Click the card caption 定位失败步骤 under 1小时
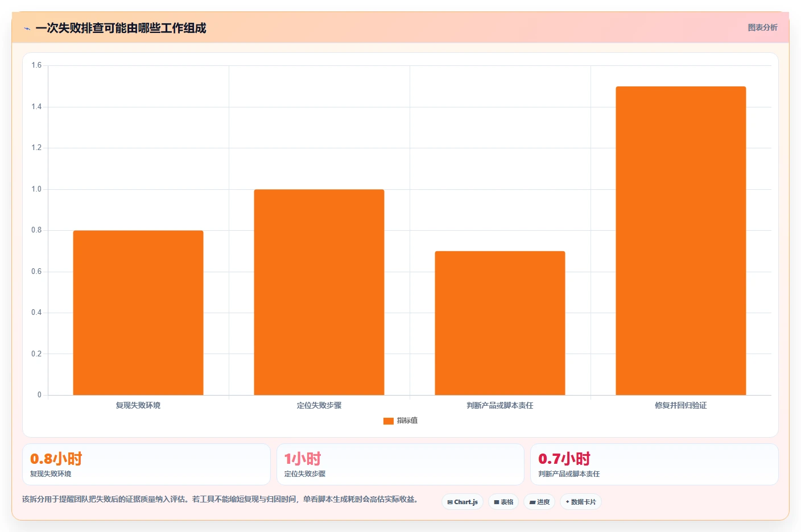 click(x=305, y=474)
